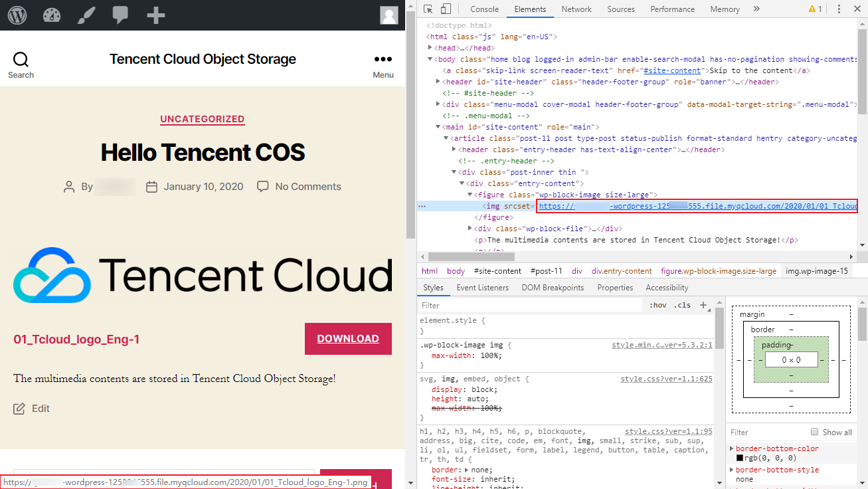Click the Tencent Cloud Object Storage site title
This screenshot has height=489, width=868.
[203, 59]
